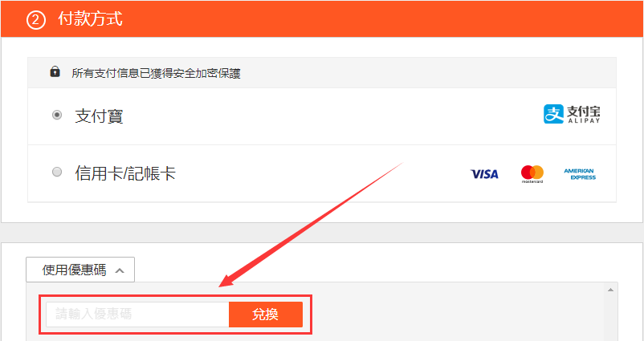Image resolution: width=644 pixels, height=341 pixels.
Task: Click the padlock security icon
Action: coord(55,72)
